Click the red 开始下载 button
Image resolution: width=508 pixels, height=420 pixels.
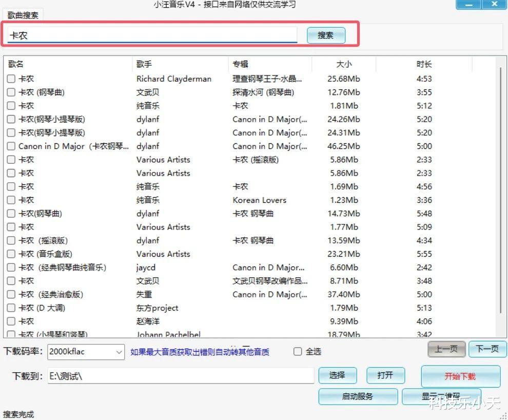(461, 376)
